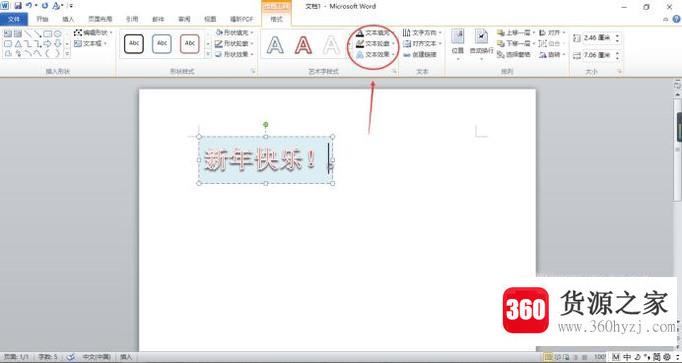The image size is (682, 363).
Task: Apply the faint white WordArt style A
Action: coord(331,45)
